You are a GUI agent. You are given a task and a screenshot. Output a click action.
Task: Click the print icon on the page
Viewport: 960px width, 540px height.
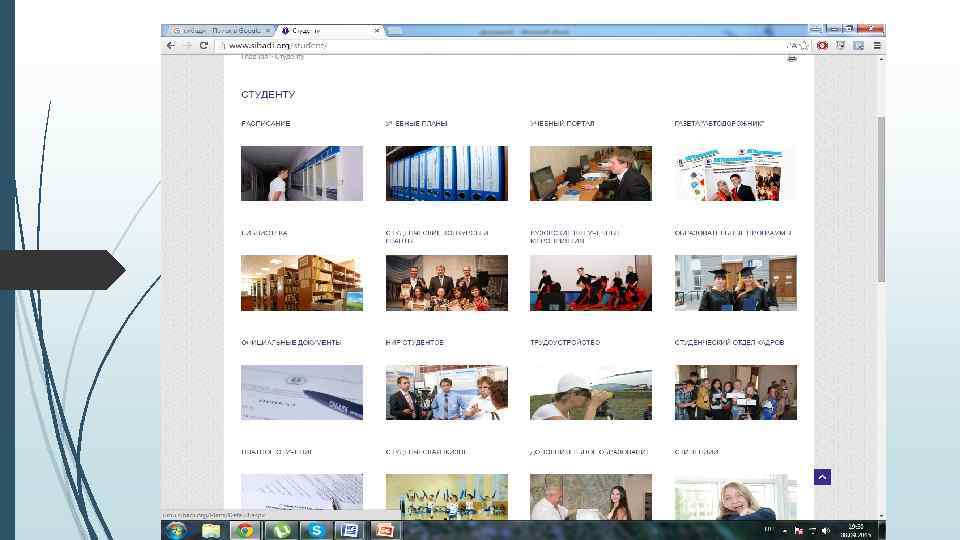click(792, 59)
